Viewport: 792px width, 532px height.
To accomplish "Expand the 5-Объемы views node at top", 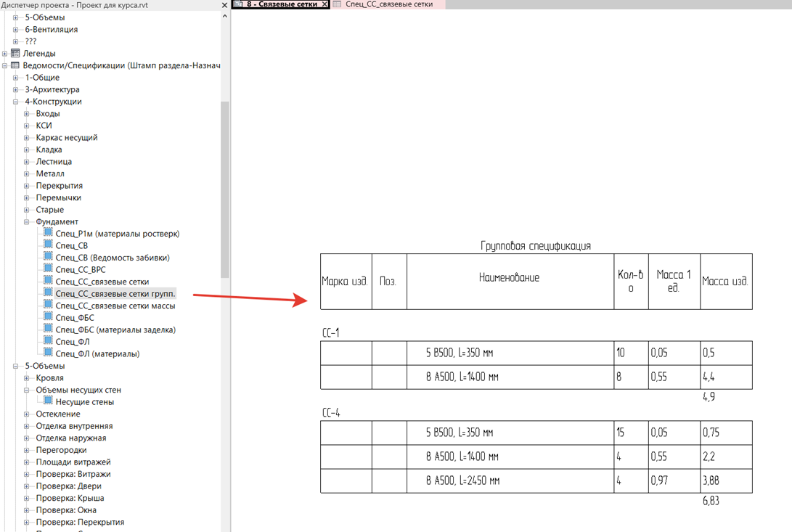I will pos(15,17).
